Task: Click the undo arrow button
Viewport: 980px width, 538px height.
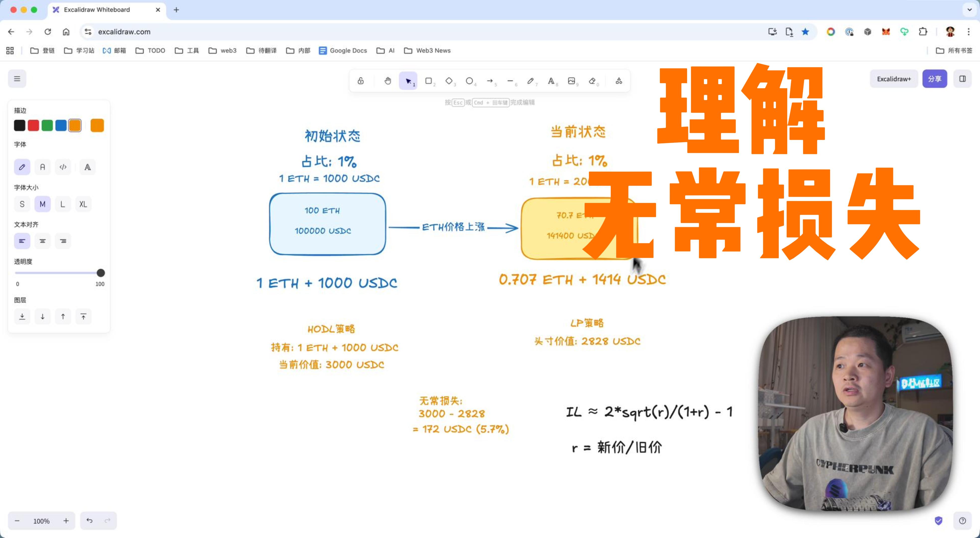Action: pos(89,521)
